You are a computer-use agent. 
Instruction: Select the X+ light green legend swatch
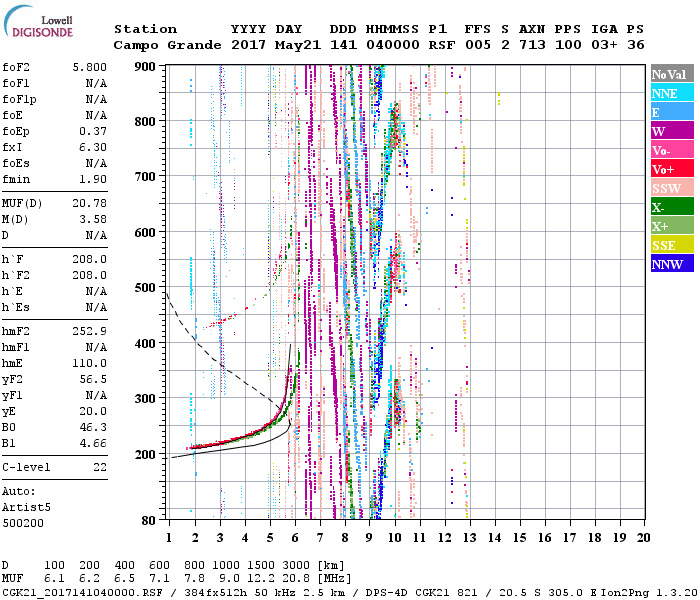click(672, 225)
